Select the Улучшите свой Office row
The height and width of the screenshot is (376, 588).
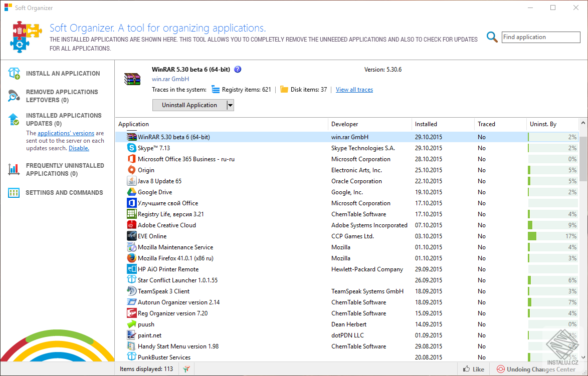pyautogui.click(x=347, y=203)
